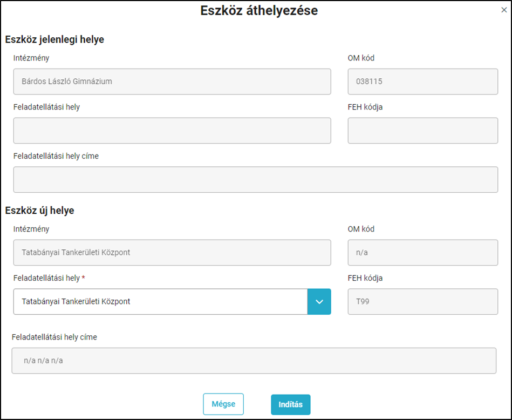The width and height of the screenshot is (512, 420).
Task: Click the FEH kódja field showing T99
Action: click(423, 302)
